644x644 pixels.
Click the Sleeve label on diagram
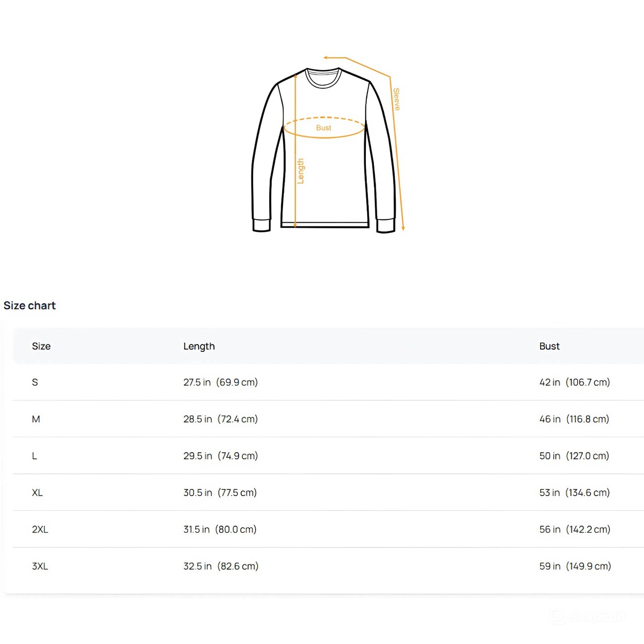396,99
